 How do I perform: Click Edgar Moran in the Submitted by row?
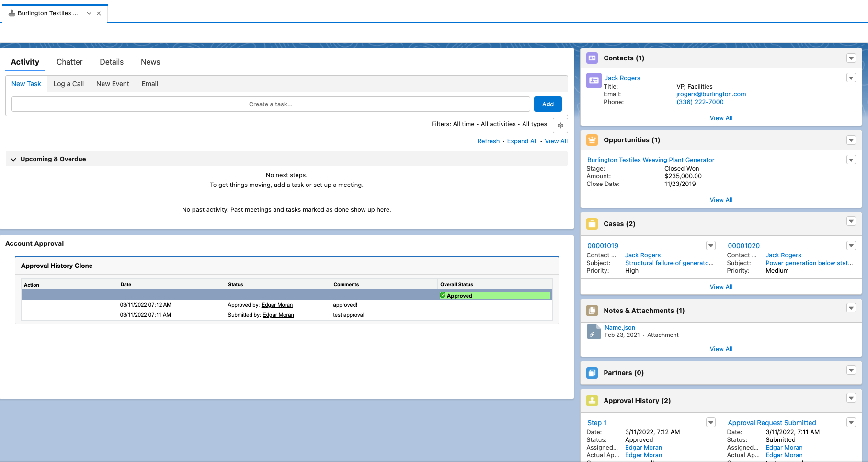tap(278, 315)
